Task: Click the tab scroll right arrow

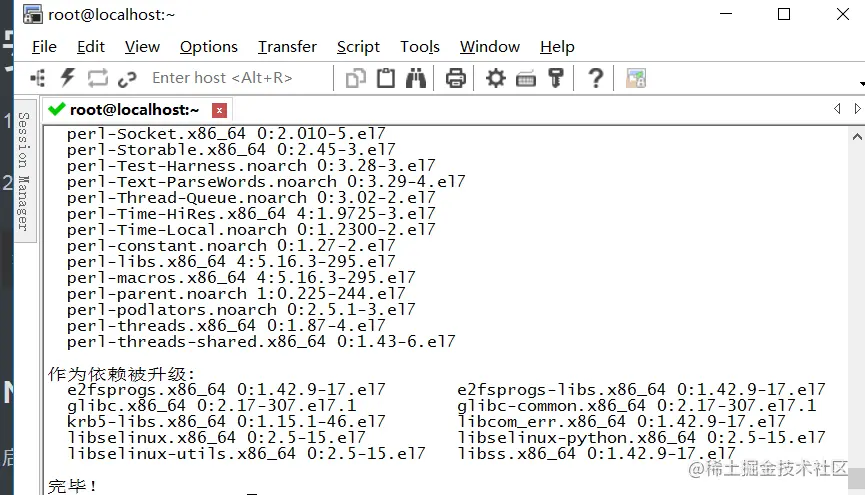Action: [857, 109]
